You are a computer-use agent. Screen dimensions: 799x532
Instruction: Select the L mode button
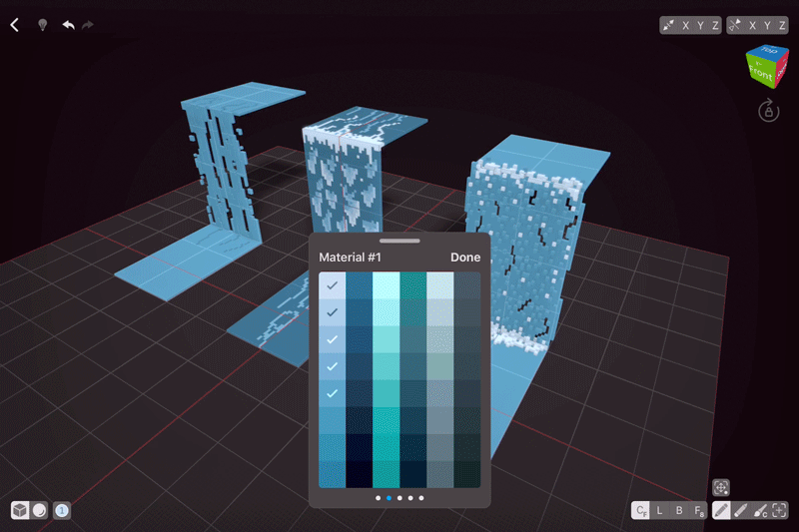659,510
